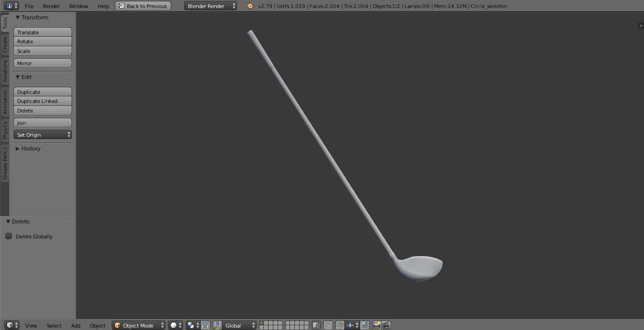Open the Blender Render engine selector

(210, 6)
